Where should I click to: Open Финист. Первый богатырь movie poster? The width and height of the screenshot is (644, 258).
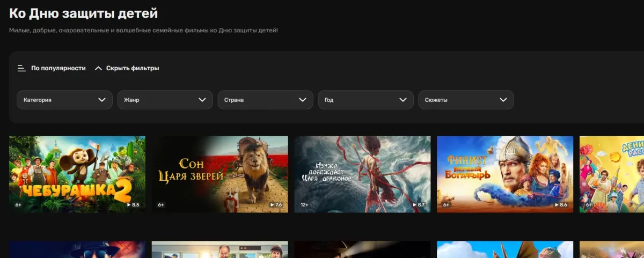coord(505,174)
